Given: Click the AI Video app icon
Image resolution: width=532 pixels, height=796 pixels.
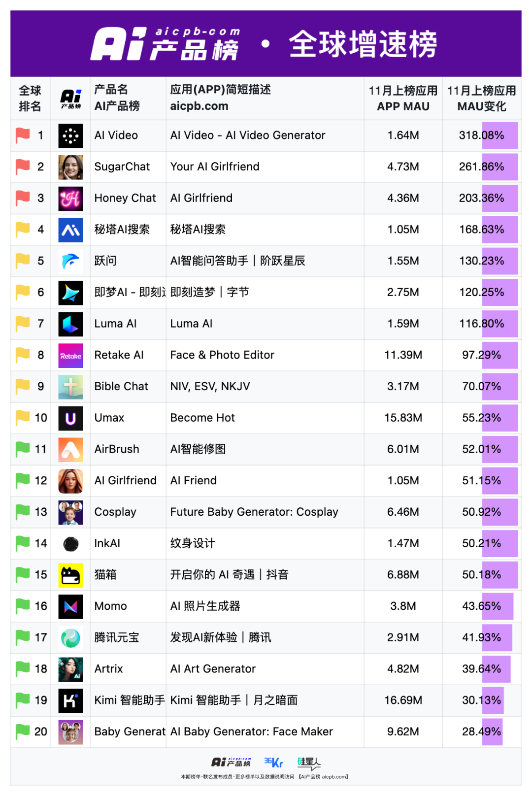Looking at the screenshot, I should (x=70, y=135).
